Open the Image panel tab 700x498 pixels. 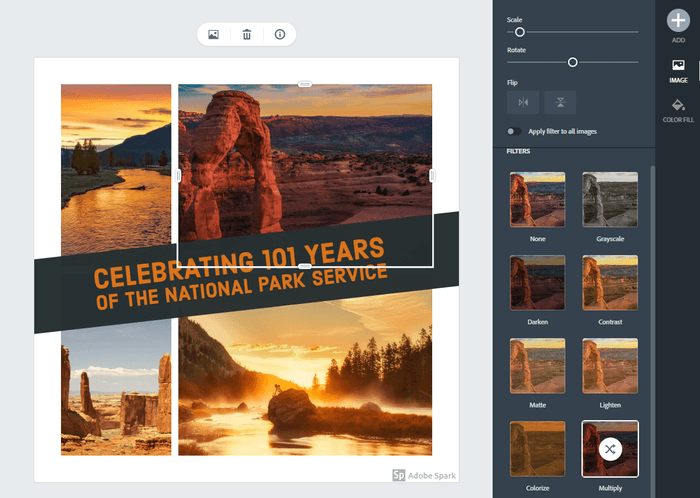tap(678, 70)
